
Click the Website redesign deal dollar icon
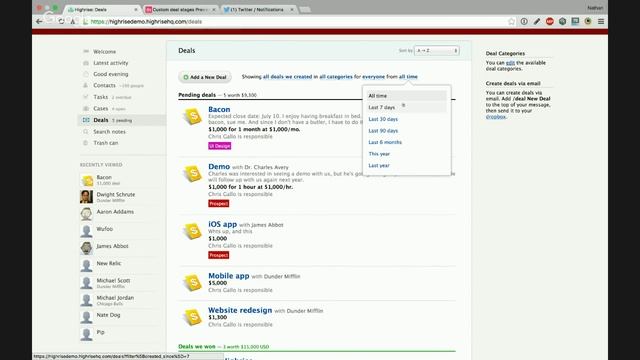click(193, 317)
